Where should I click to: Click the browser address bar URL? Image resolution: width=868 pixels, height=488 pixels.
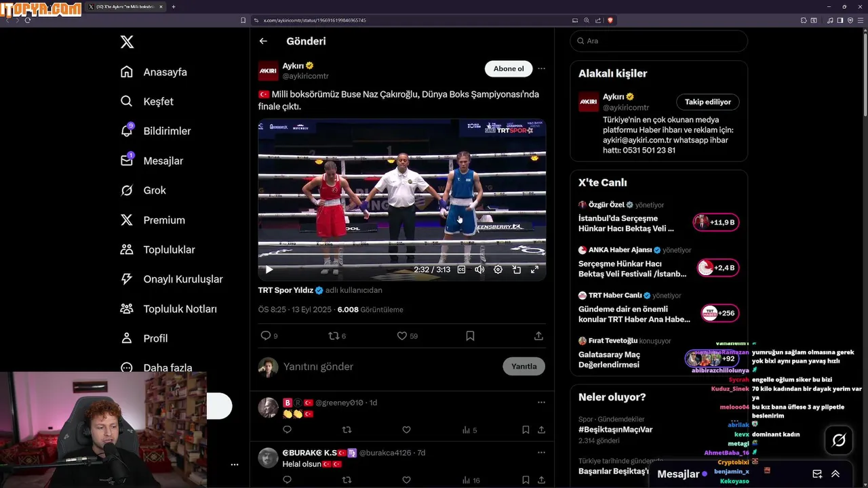[x=315, y=20]
